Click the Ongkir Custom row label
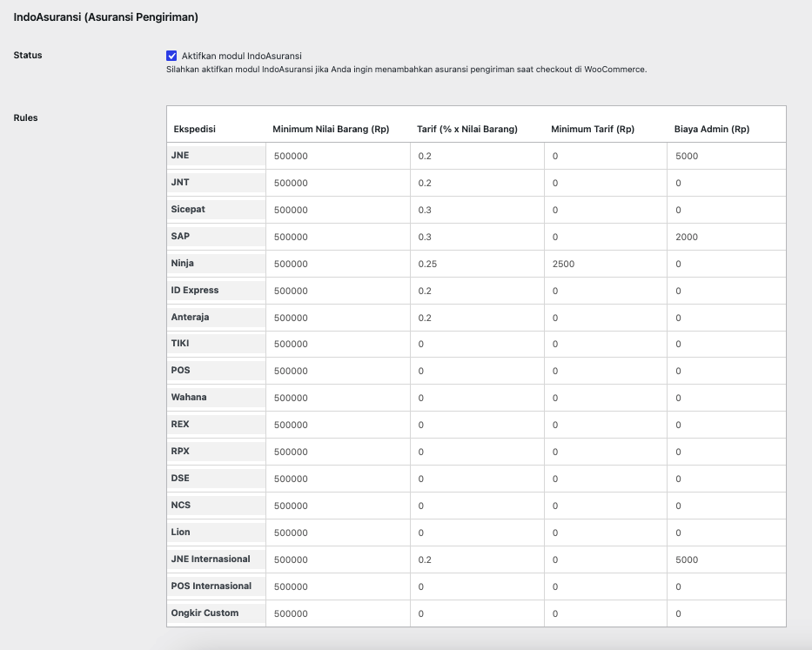Viewport: 812px width, 650px height. pyautogui.click(x=205, y=613)
